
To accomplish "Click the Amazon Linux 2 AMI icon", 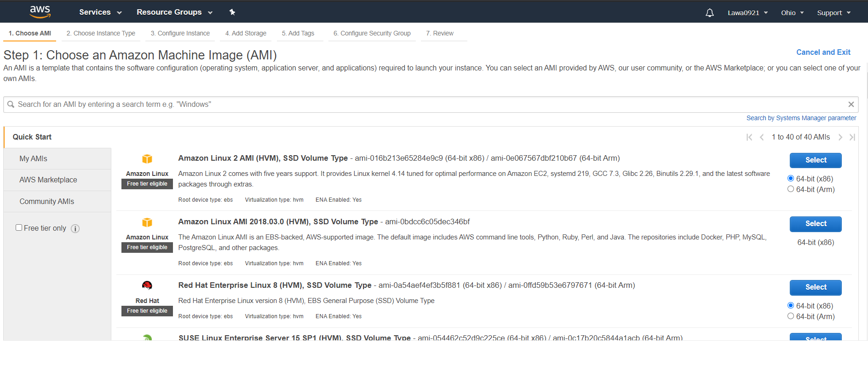I will [147, 159].
